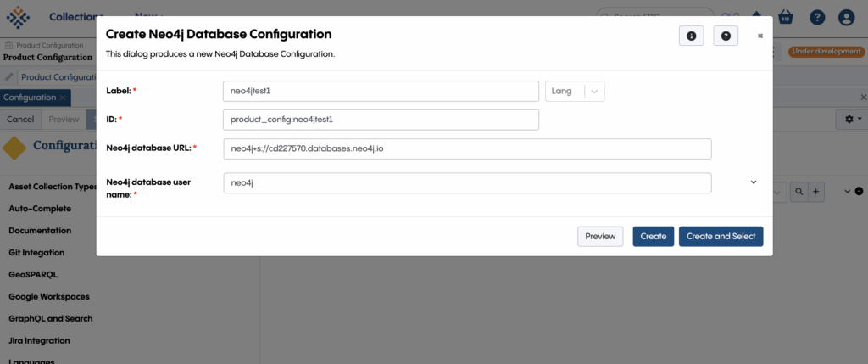Image resolution: width=868 pixels, height=364 pixels.
Task: Open the shopping basket icon in top bar
Action: tap(786, 17)
